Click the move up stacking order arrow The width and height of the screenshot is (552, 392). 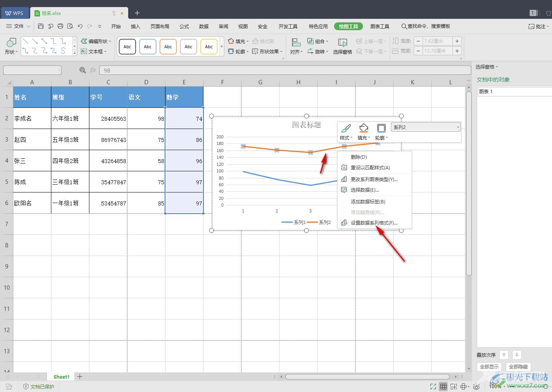click(504, 355)
